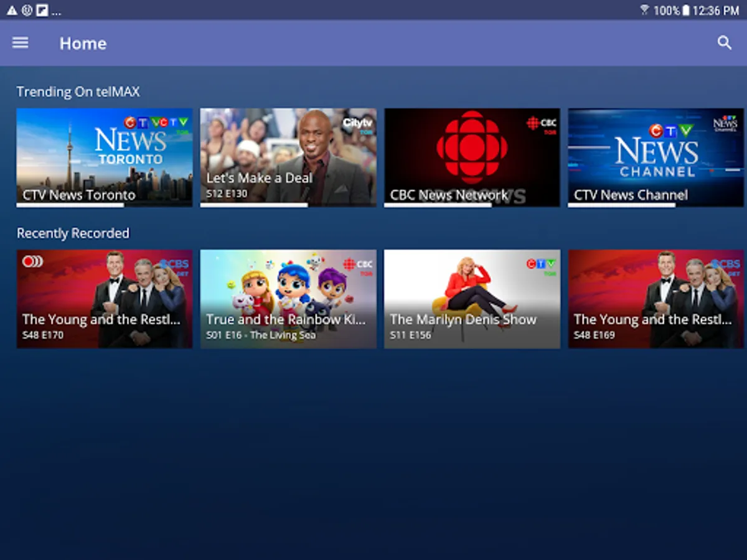
Task: Open the CTV News Channel thumbnail
Action: (x=656, y=157)
